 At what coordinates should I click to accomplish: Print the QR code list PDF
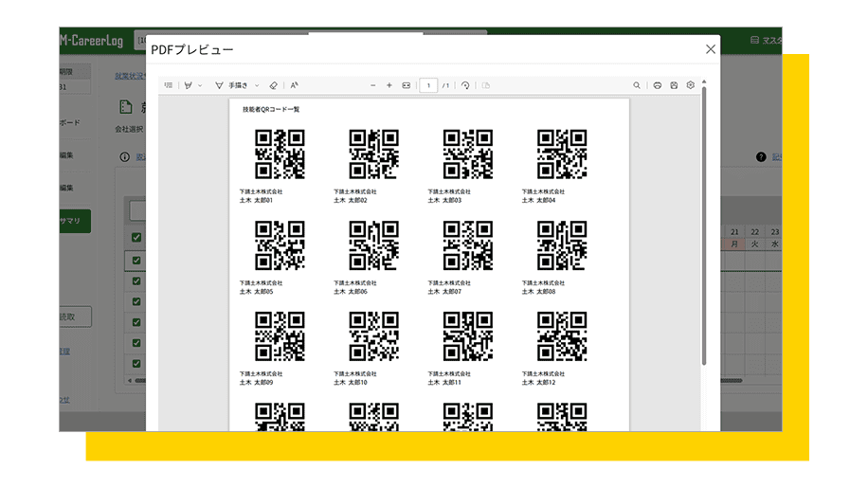[x=657, y=85]
